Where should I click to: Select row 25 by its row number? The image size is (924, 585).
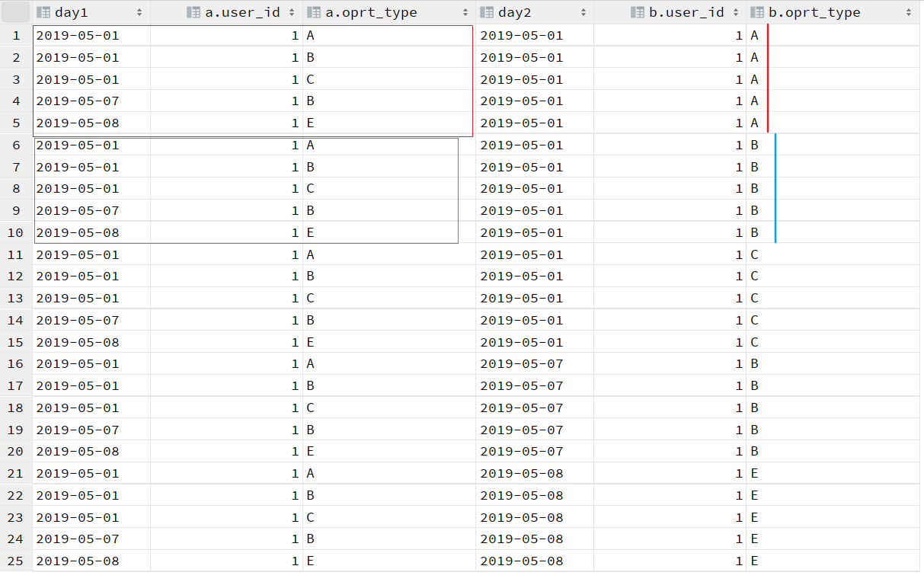click(16, 561)
